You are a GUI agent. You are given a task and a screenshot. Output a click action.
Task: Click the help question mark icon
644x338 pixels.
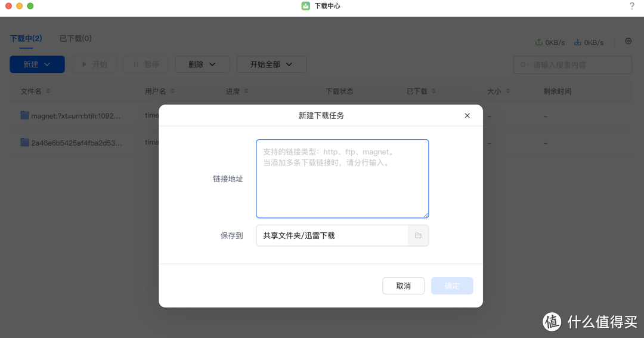[x=631, y=6]
